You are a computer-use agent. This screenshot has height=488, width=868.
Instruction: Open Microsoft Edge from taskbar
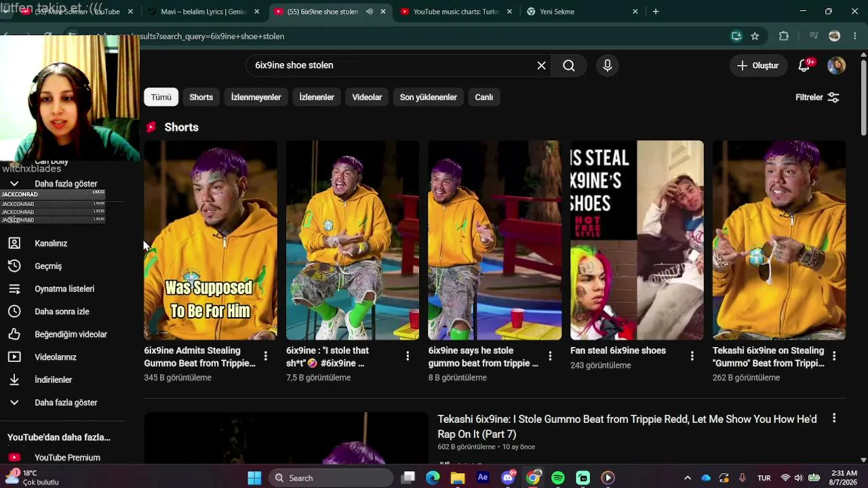click(x=433, y=478)
